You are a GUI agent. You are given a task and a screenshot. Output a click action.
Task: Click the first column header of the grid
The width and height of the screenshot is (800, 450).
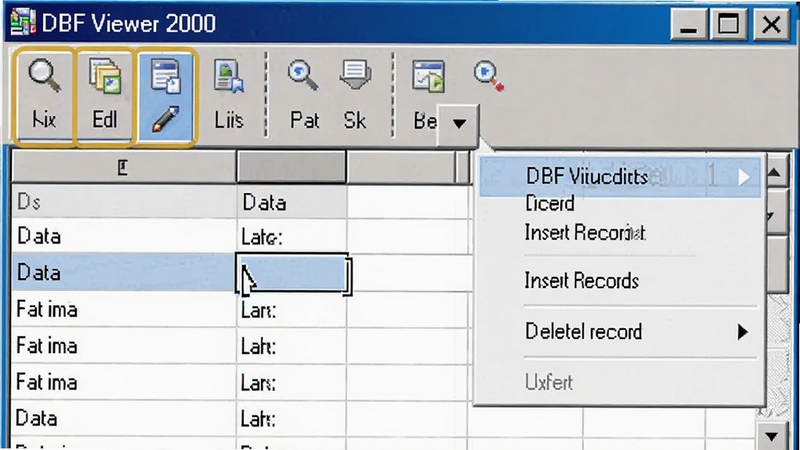[x=123, y=167]
